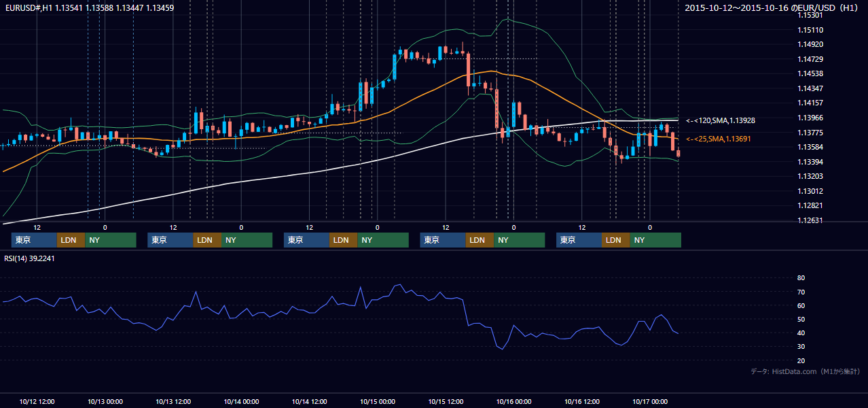The image size is (868, 408).
Task: Select the 10/14 12:00 time axis label
Action: 309,401
